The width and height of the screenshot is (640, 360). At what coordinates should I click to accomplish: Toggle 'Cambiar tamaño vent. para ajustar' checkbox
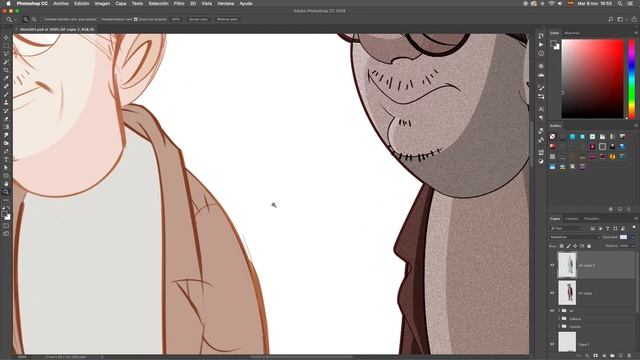pyautogui.click(x=42, y=19)
